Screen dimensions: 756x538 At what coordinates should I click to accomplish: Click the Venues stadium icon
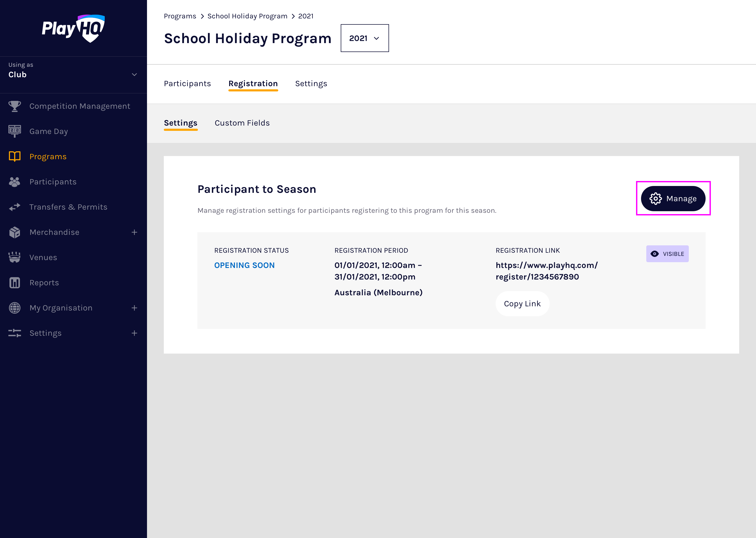14,257
